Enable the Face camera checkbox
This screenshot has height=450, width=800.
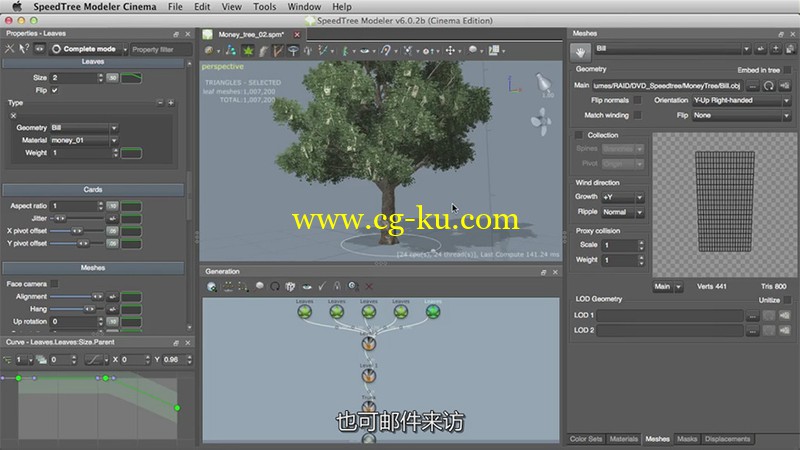[x=55, y=284]
